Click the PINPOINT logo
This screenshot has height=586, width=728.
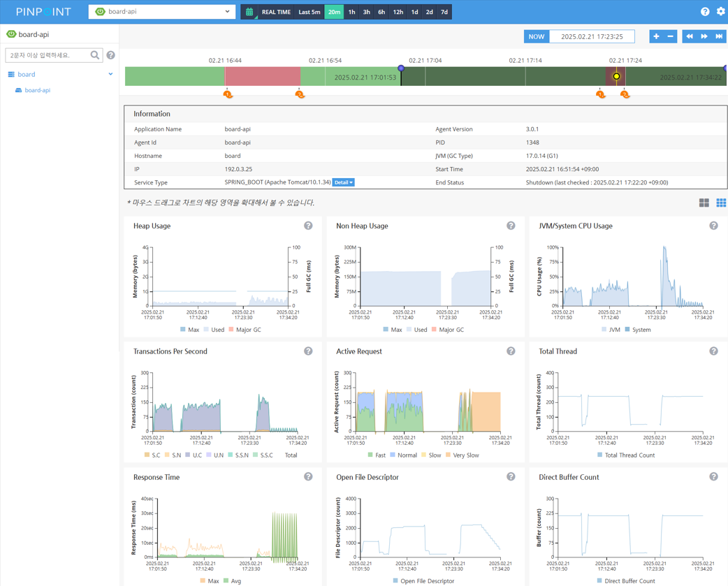43,12
